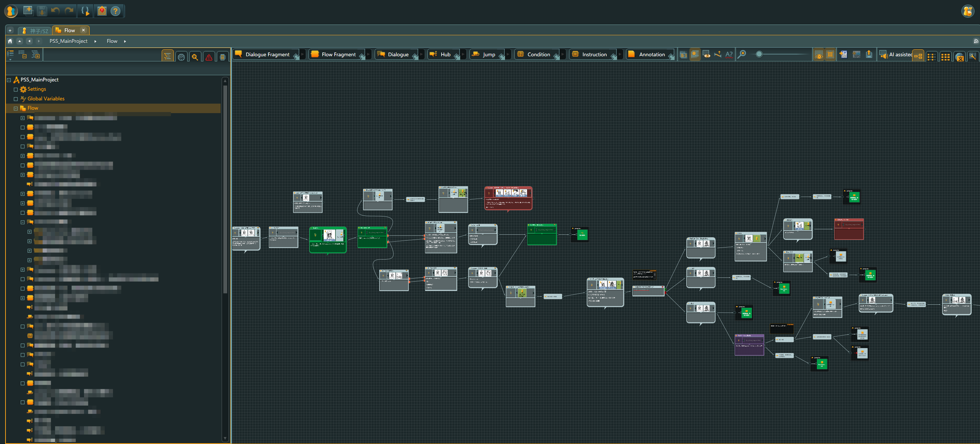This screenshot has height=444, width=980.
Task: Open the search magnifier in navigator panel
Action: pyautogui.click(x=195, y=57)
